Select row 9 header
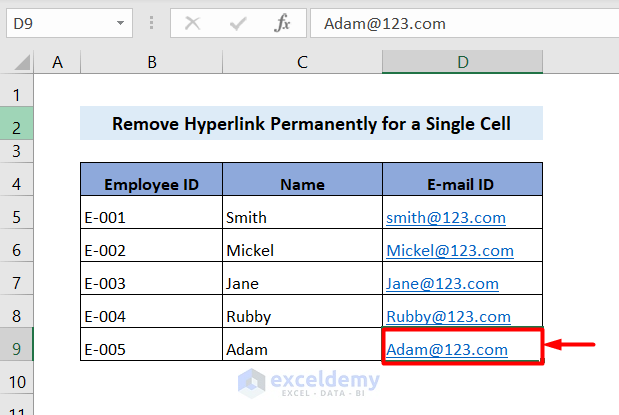This screenshot has width=619, height=415. pos(16,344)
